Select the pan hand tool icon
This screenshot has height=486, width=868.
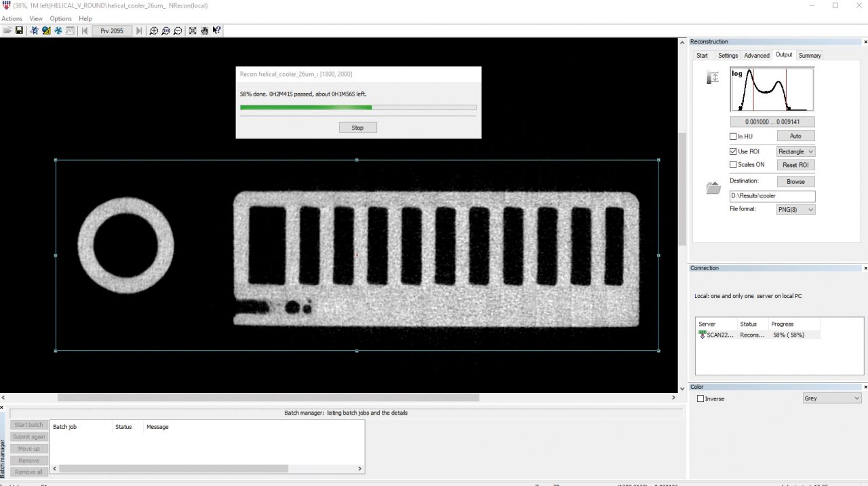(204, 31)
